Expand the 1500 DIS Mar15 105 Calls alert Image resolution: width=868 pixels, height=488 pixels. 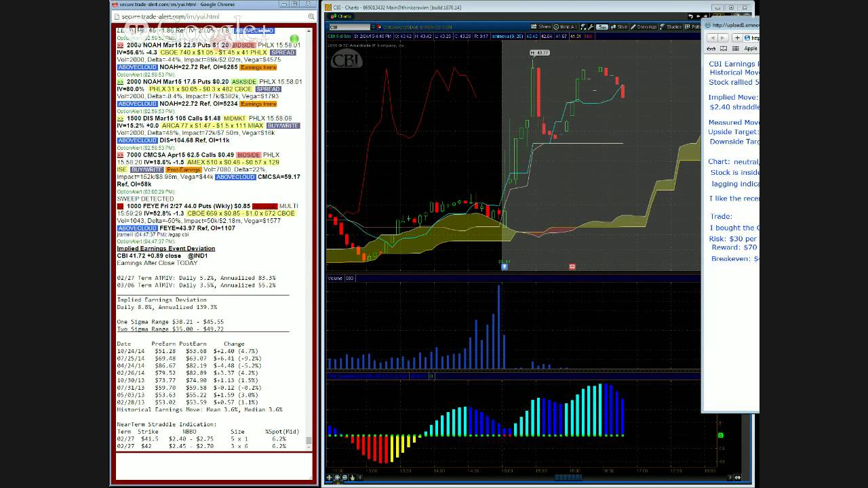pyautogui.click(x=120, y=119)
